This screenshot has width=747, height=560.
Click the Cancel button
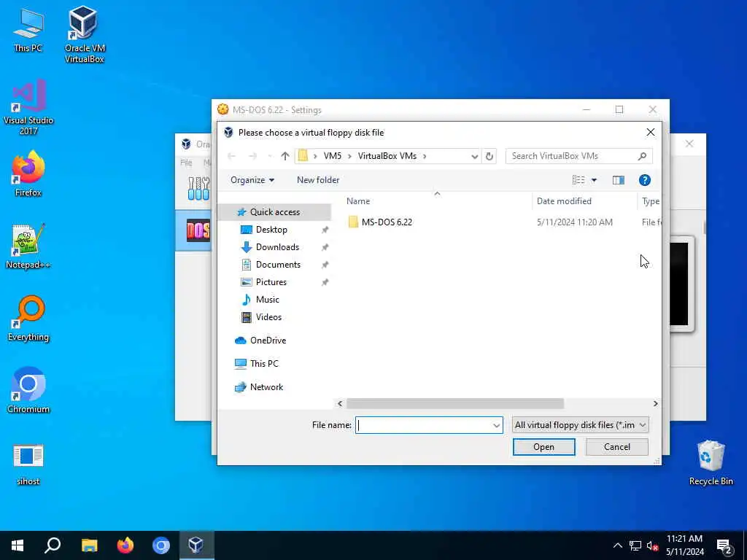617,447
